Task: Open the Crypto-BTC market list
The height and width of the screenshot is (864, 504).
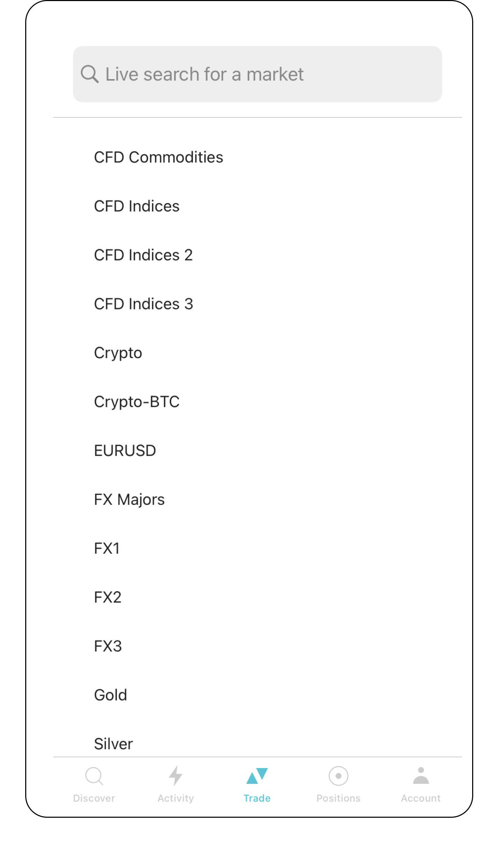Action: coord(136,402)
